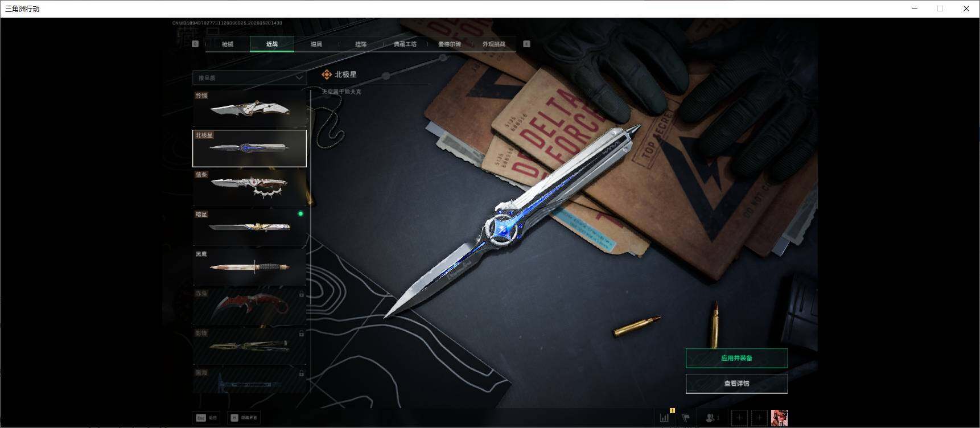The image size is (980, 428).
Task: Click the skin description text under 北极星
Action: [341, 92]
